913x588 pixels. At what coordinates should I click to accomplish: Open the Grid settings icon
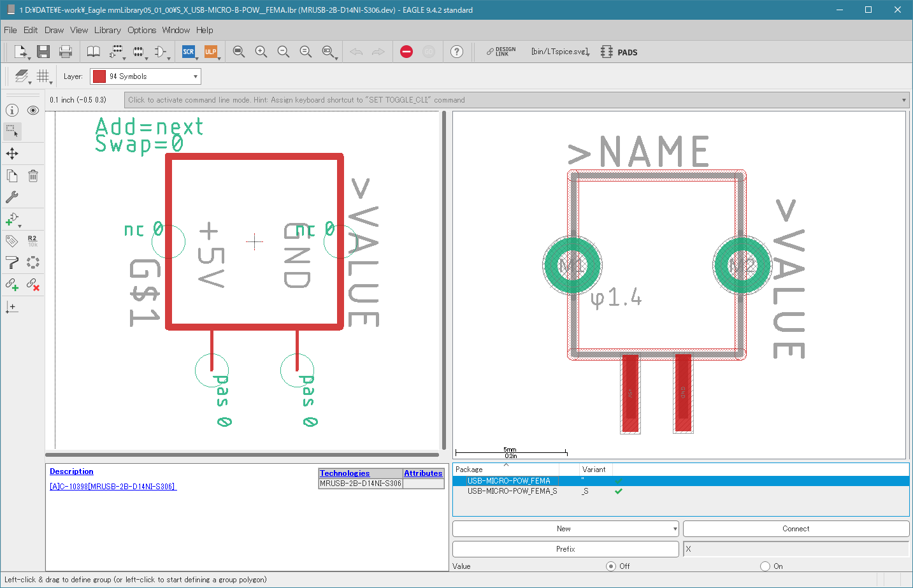[x=43, y=76]
